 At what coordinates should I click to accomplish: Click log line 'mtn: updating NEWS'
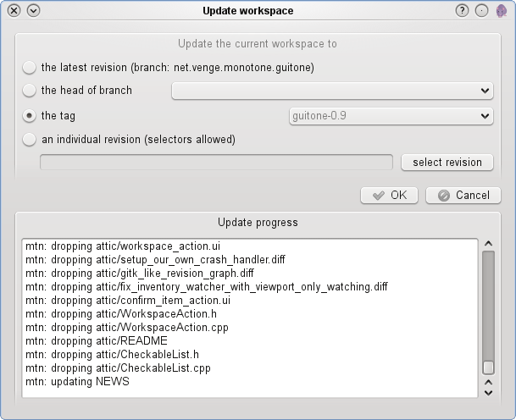click(77, 382)
